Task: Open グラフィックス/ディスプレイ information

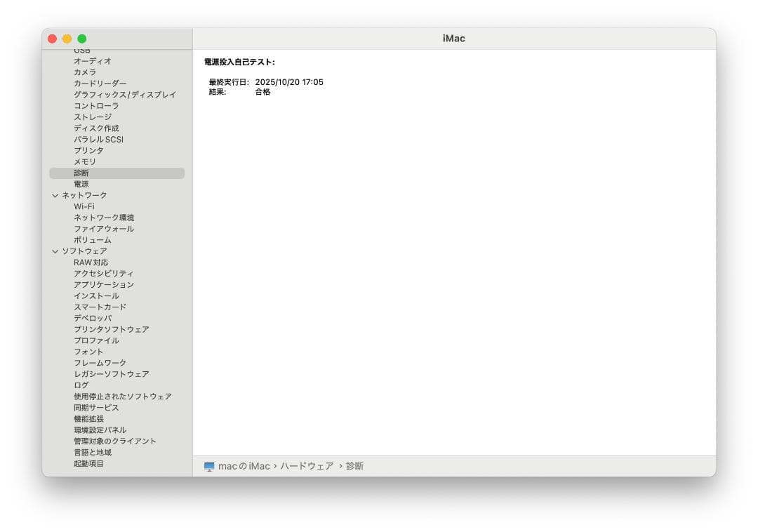Action: [x=125, y=95]
